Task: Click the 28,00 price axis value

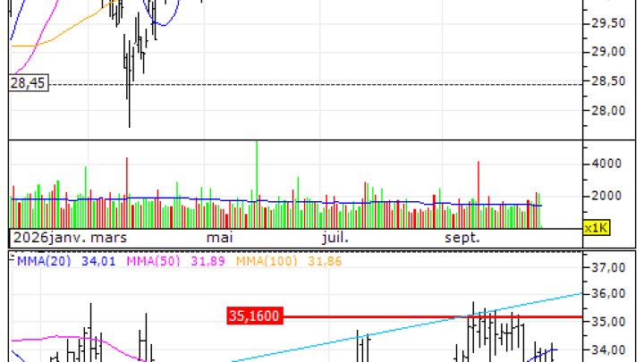Action: click(608, 111)
